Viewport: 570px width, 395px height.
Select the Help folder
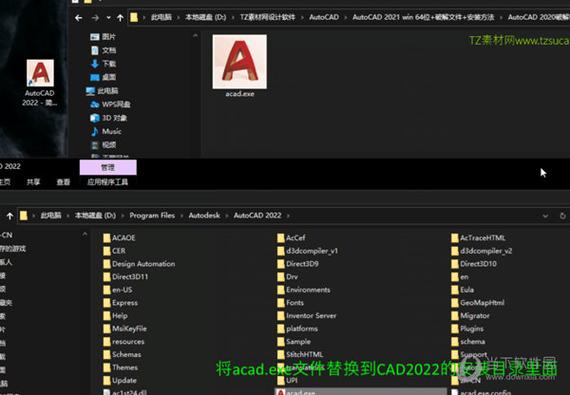115,316
